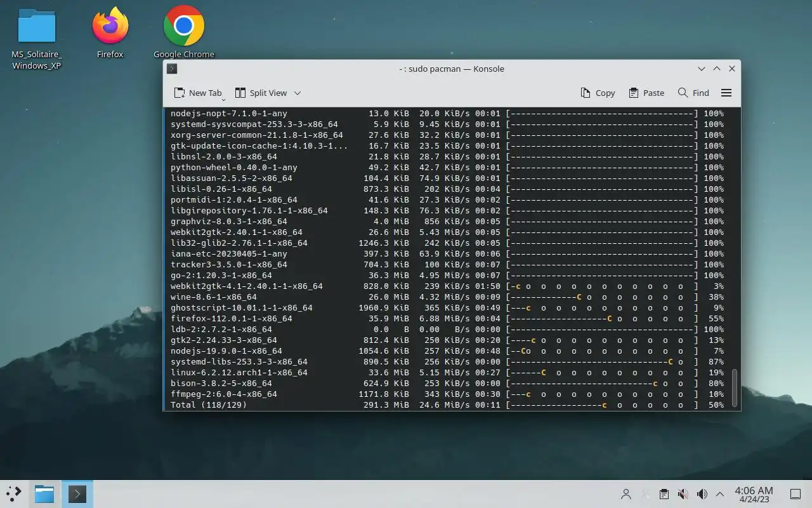Click the text 'libnsl-2.0.0-3-x86_64'
Viewport: 812px width, 508px height.
coord(224,157)
